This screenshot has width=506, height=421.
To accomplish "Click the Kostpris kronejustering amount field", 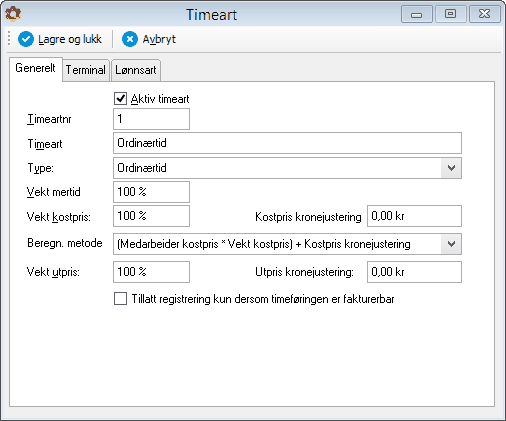I will pos(414,216).
